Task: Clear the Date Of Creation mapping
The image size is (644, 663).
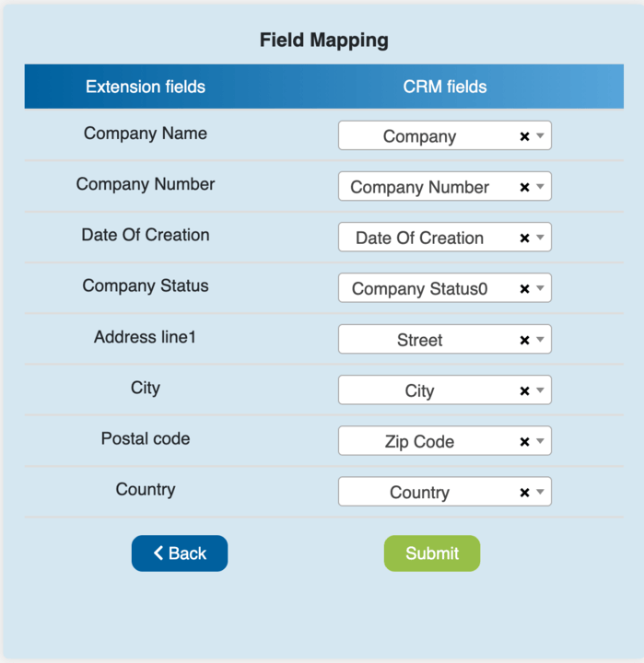Action: tap(524, 238)
